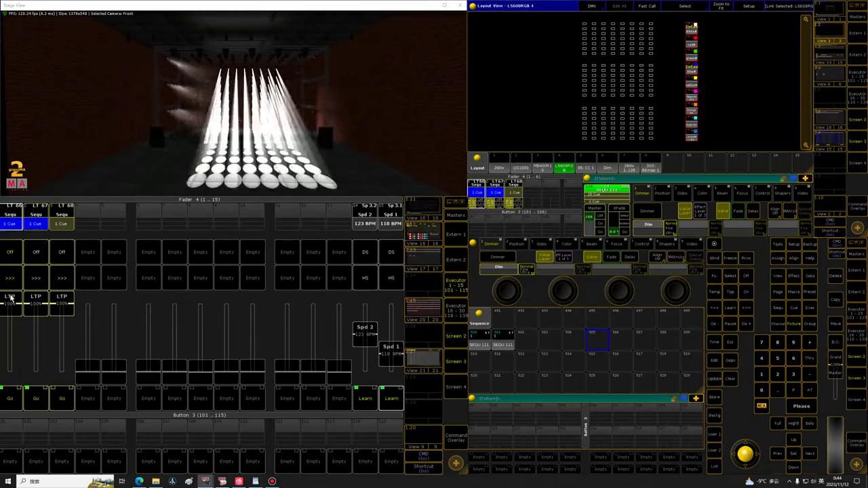Click the zoom-out magnifier at Layout View bottom
Viewport: 868px width, 488px height.
coord(806,144)
